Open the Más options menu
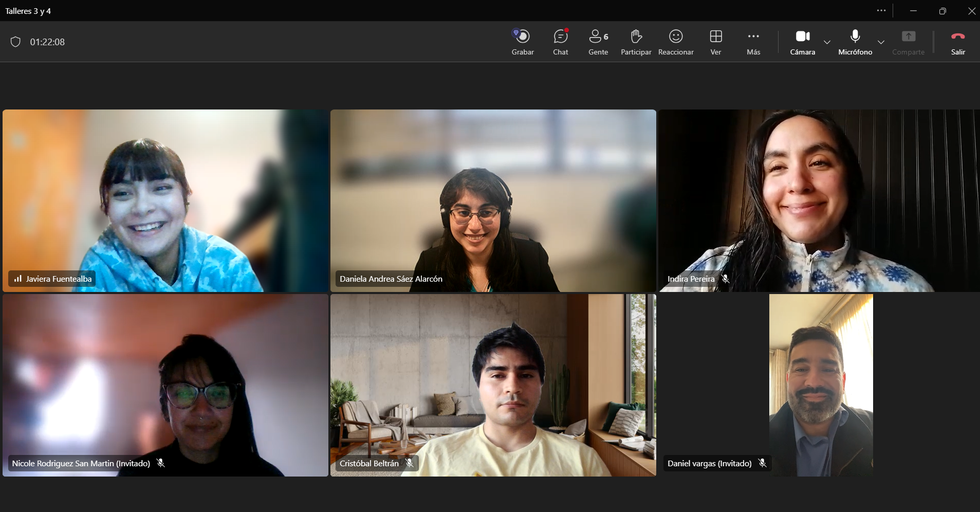Viewport: 980px width, 512px height. (753, 42)
